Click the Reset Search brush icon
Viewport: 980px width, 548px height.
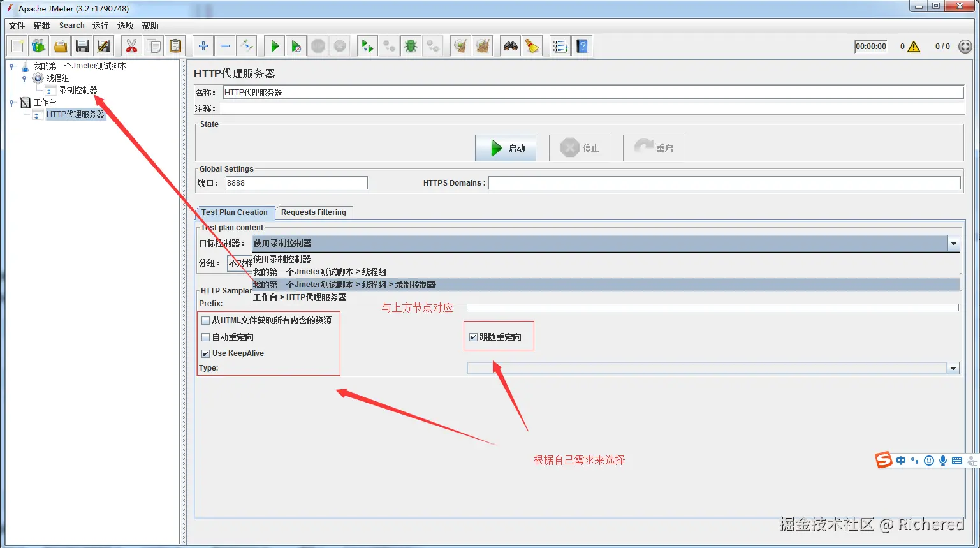[532, 46]
